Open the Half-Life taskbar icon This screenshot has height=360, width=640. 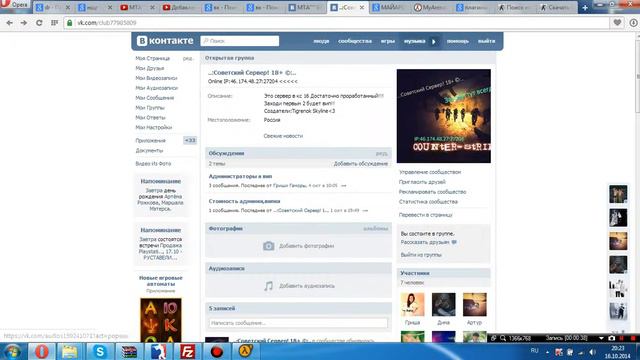(246, 351)
